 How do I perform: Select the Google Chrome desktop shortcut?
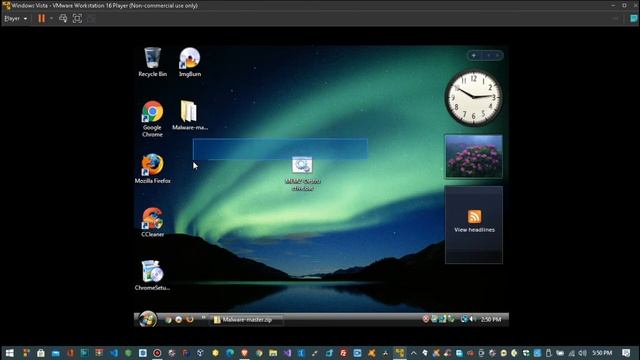(x=152, y=119)
